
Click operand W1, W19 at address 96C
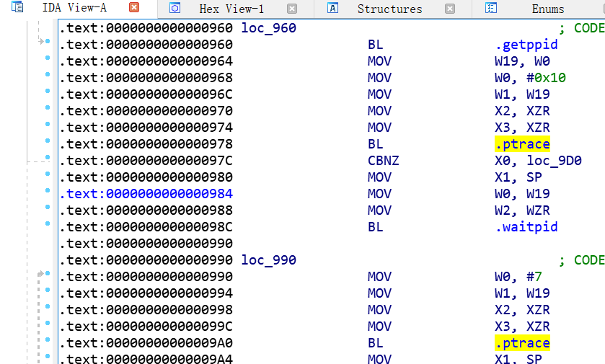pyautogui.click(x=522, y=94)
